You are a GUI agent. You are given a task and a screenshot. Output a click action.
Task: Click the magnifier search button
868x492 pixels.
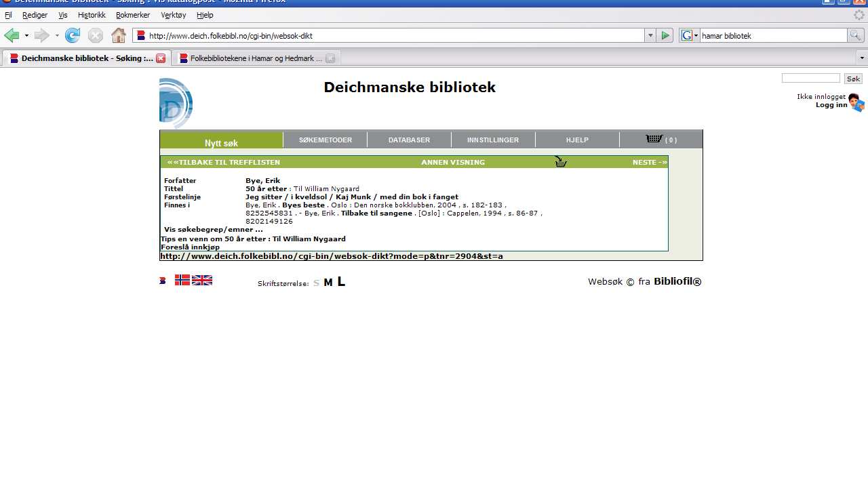(x=856, y=36)
